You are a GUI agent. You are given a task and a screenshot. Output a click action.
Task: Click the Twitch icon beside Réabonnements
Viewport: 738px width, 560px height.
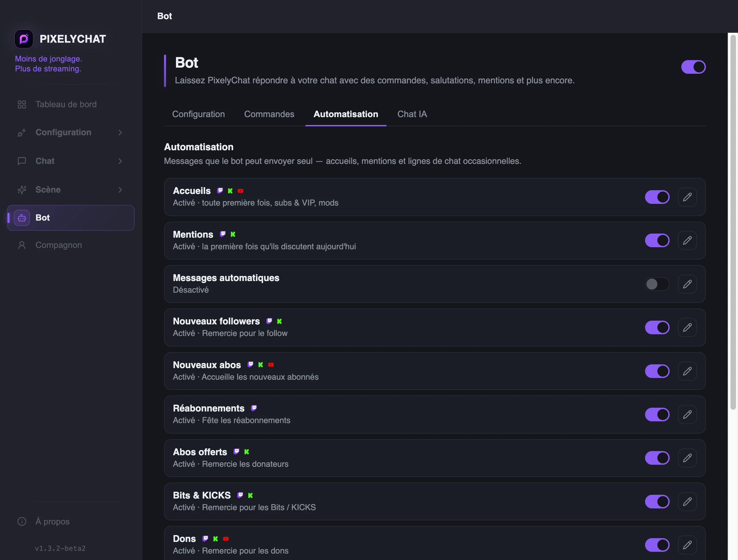(x=254, y=408)
